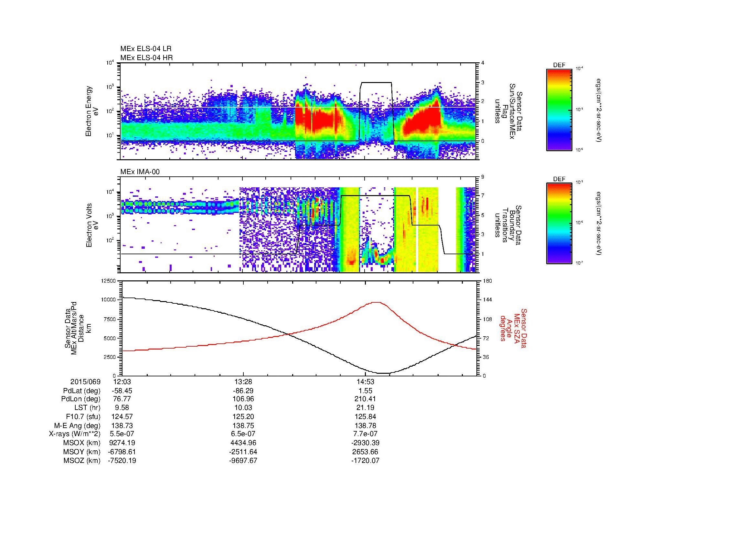The image size is (756, 534).
Task: Click the 'X-rays (W/m**2)' row label
Action: [x=75, y=434]
